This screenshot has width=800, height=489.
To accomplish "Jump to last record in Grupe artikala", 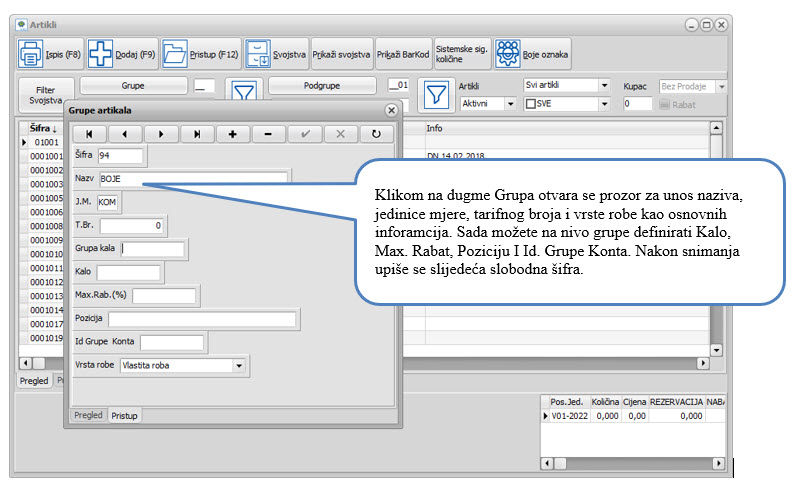I will coord(197,134).
